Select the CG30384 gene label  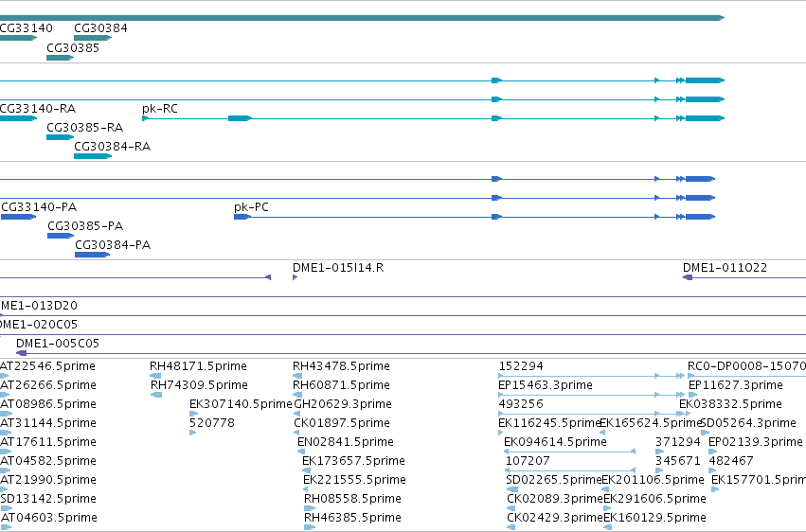click(100, 28)
